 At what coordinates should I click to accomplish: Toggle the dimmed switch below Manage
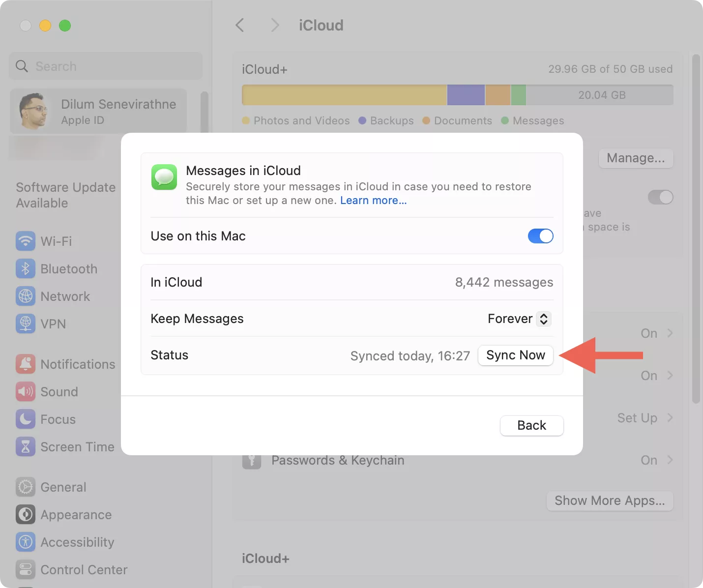coord(660,197)
